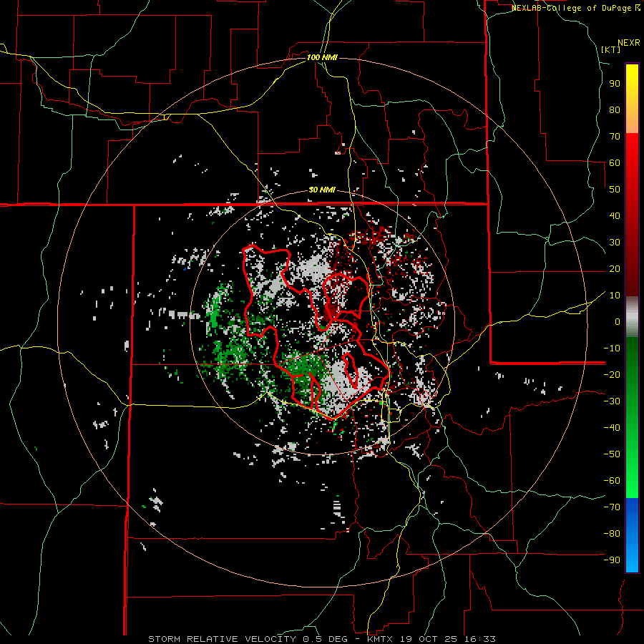Click the 0 scale label

pos(618,321)
